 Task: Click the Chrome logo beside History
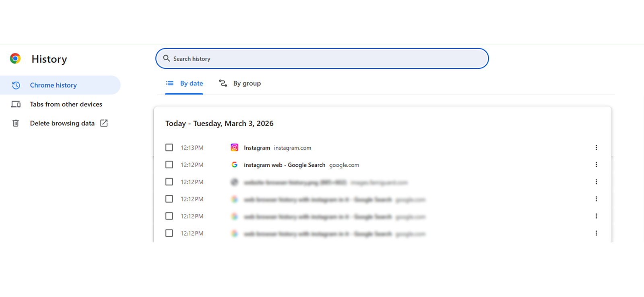pos(15,59)
